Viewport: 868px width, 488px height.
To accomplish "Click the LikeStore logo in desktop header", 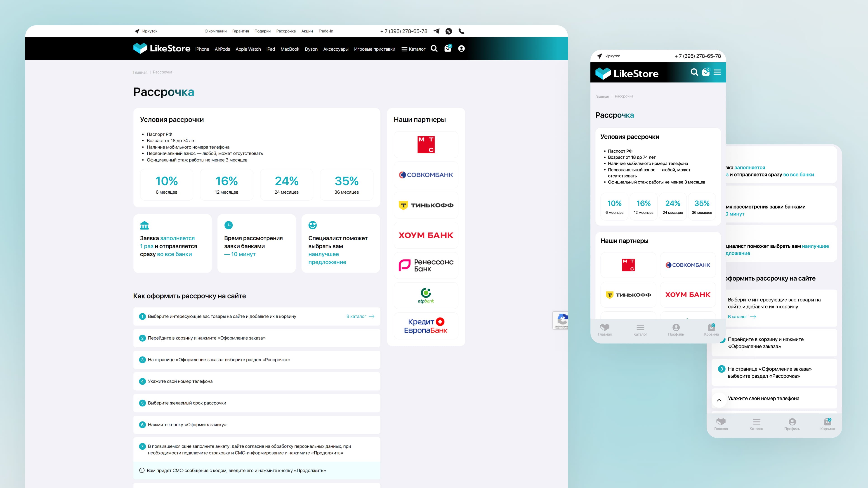I will point(162,49).
